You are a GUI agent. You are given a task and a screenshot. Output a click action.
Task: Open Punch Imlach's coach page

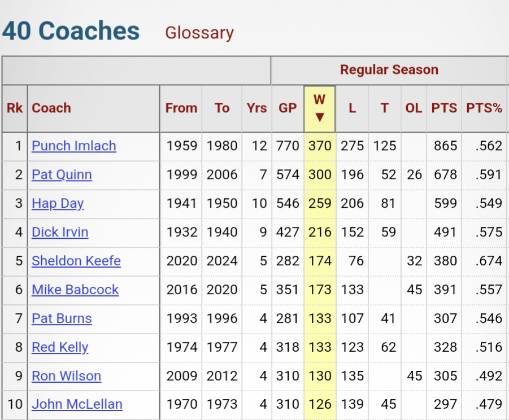coord(74,146)
